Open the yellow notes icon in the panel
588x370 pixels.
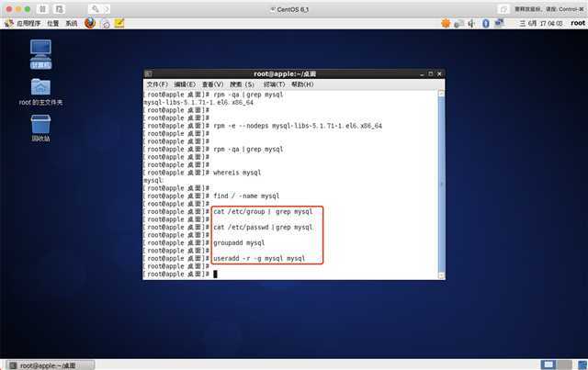pos(119,23)
